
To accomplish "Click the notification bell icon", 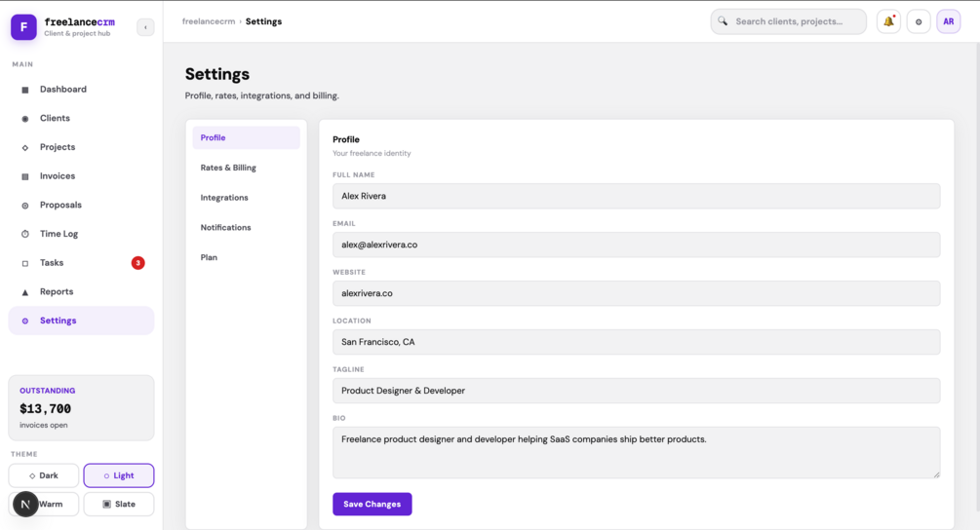I will click(x=888, y=21).
